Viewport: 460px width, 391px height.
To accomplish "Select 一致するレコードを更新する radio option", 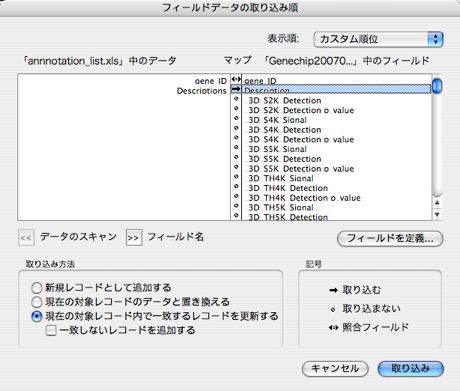I will coord(36,316).
